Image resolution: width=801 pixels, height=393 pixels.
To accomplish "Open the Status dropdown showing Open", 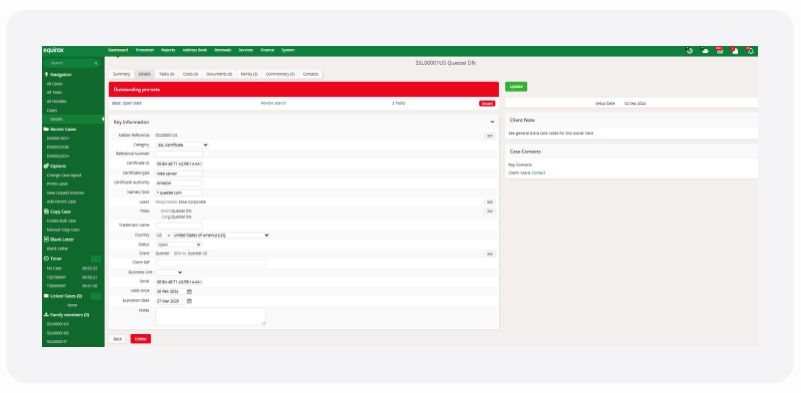I will (178, 245).
